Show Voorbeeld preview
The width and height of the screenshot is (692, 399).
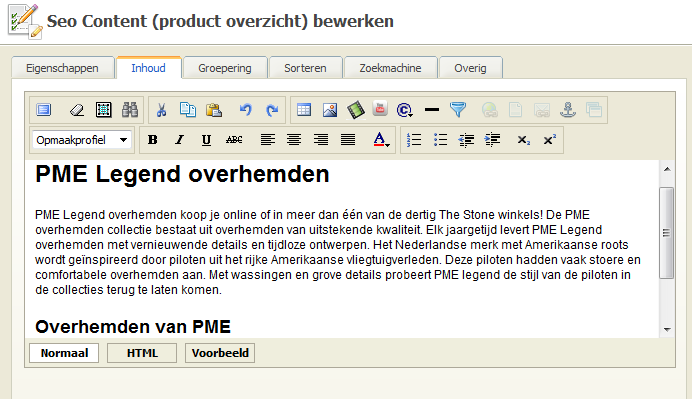(x=220, y=353)
